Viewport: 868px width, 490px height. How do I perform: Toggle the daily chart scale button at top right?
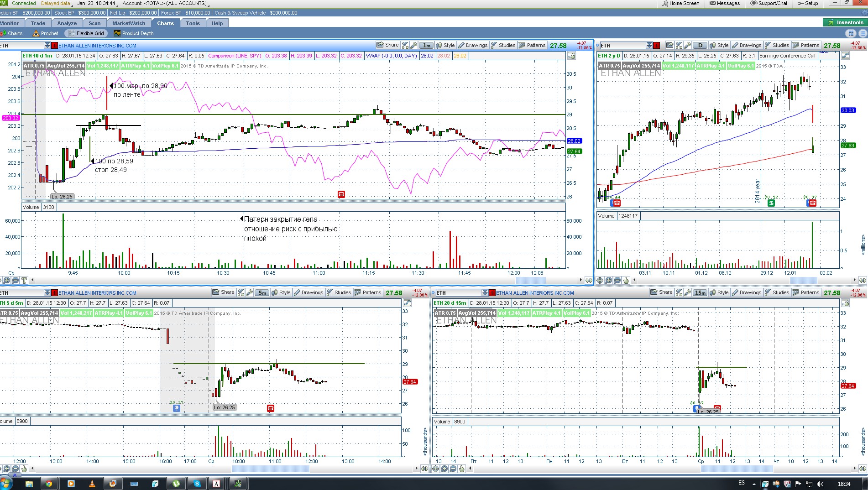[x=845, y=56]
